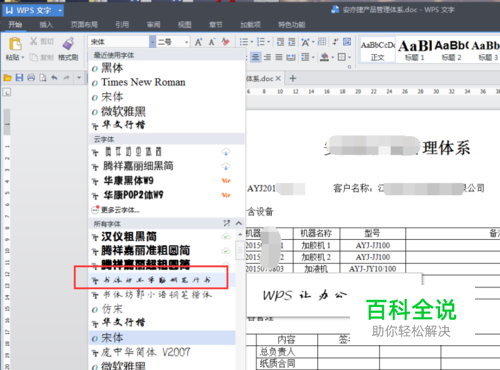Screen dimensions: 500x370
Task: Switch to the 特色功能 tab
Action: (292, 24)
